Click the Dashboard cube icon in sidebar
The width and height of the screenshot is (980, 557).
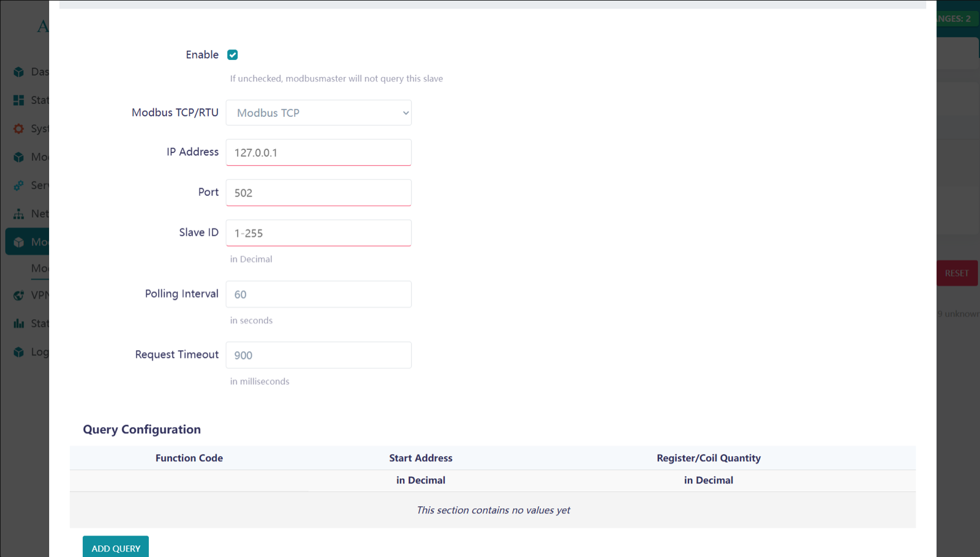[x=19, y=72]
